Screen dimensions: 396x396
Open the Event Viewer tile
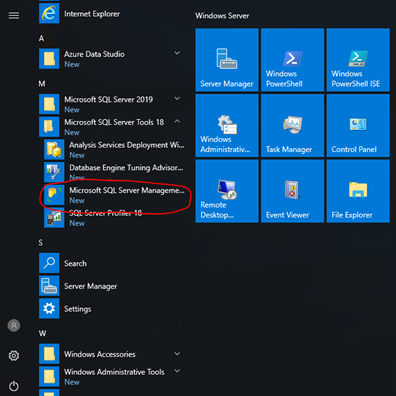292,191
